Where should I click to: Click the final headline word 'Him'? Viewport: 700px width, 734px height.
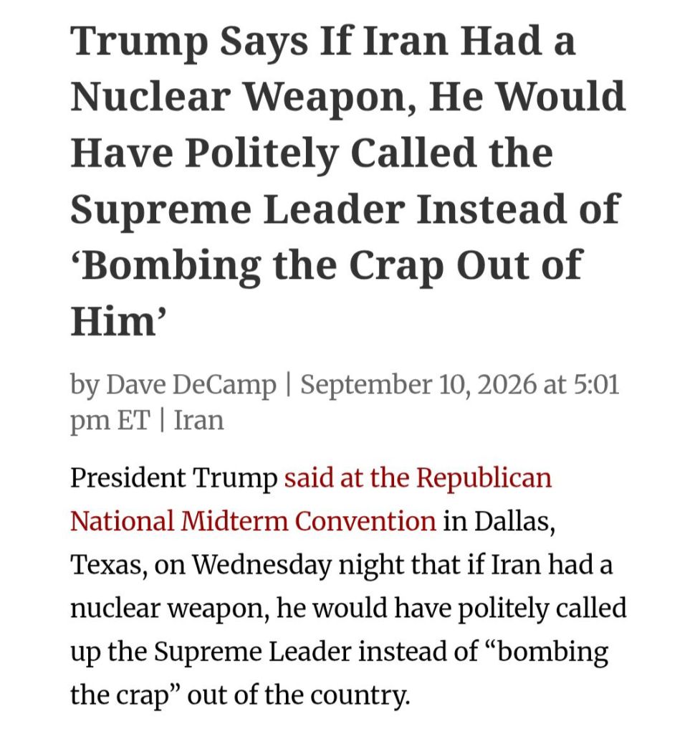(x=114, y=322)
